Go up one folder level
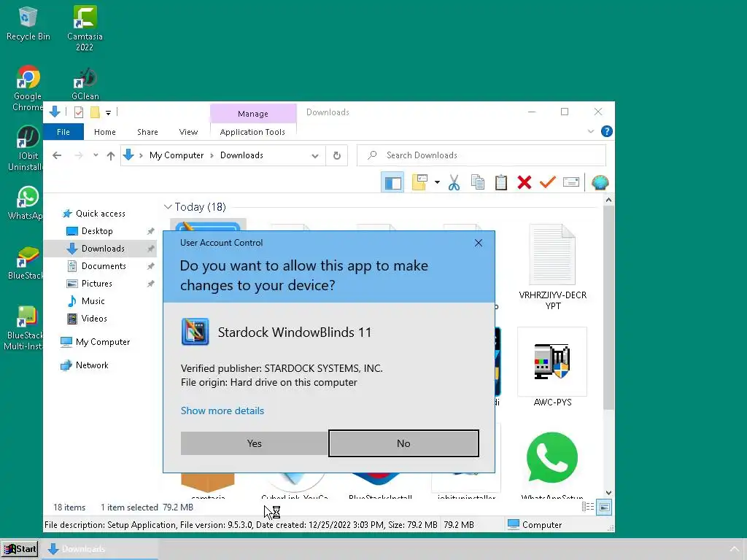 click(x=111, y=155)
